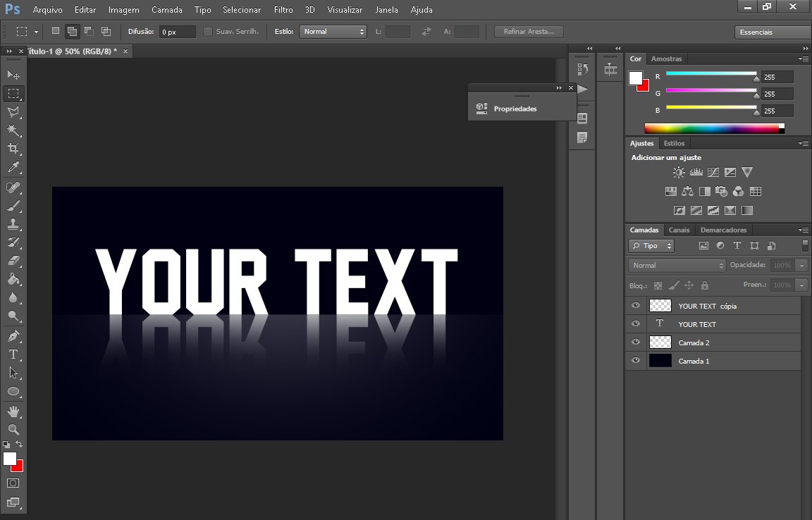812x520 pixels.
Task: Add a Curves adjustment layer
Action: tap(713, 171)
